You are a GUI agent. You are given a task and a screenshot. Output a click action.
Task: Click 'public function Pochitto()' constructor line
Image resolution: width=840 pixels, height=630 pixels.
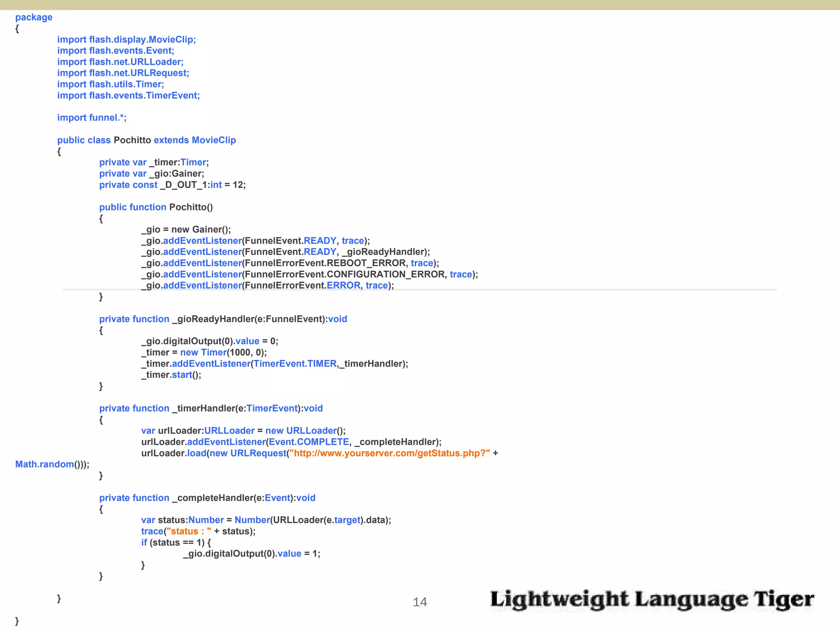156,207
